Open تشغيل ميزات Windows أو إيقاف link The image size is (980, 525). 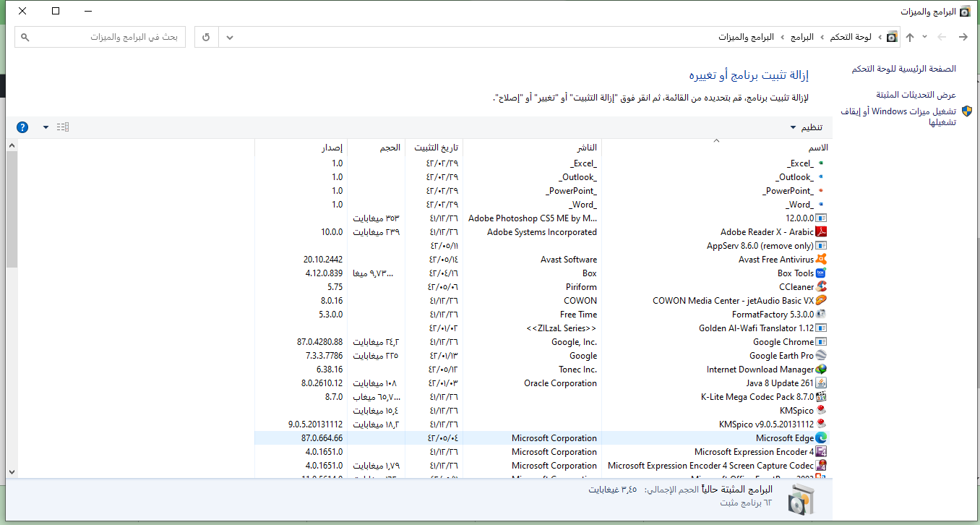(x=899, y=116)
